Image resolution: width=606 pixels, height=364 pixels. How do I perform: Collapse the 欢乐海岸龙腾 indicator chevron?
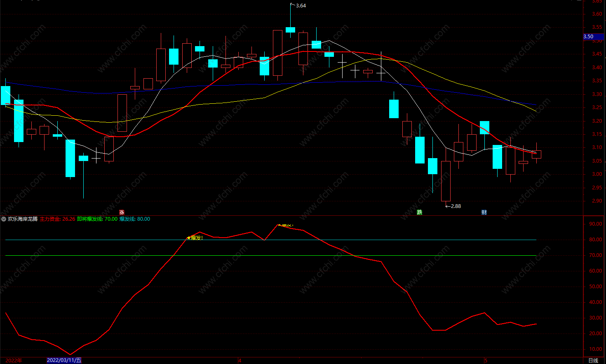(x=4, y=219)
